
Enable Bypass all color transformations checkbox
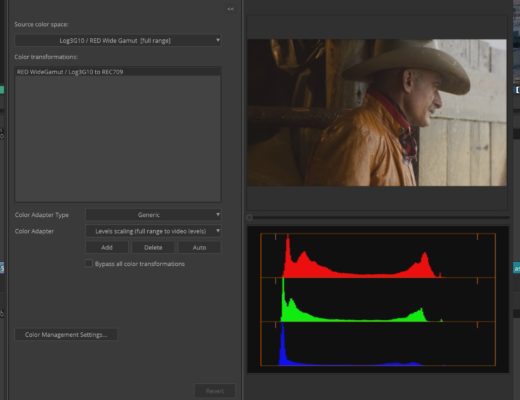[x=89, y=264]
